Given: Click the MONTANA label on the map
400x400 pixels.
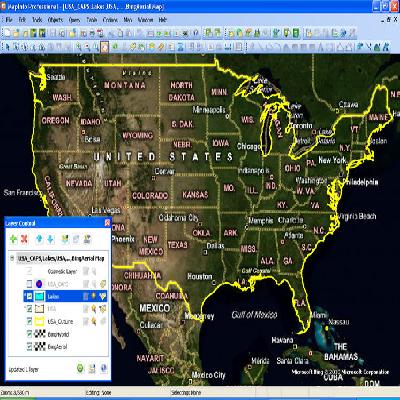Looking at the screenshot, I should [125, 85].
